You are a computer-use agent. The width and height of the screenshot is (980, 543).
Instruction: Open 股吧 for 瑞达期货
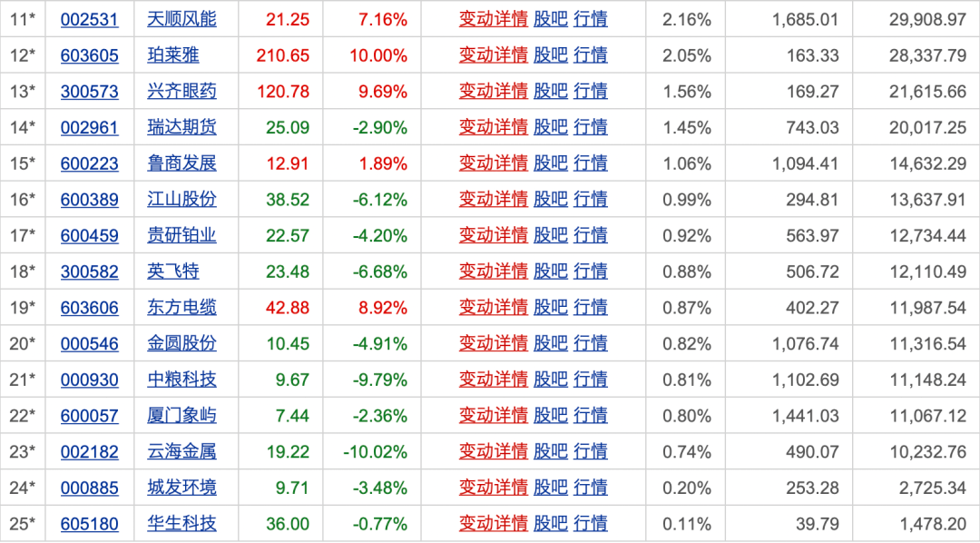click(x=550, y=127)
